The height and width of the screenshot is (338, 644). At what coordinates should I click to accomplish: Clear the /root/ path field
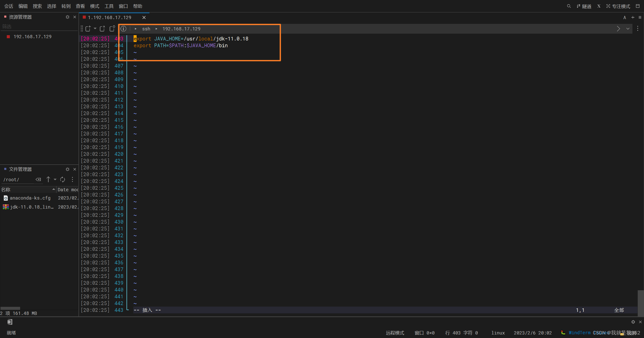click(x=38, y=179)
